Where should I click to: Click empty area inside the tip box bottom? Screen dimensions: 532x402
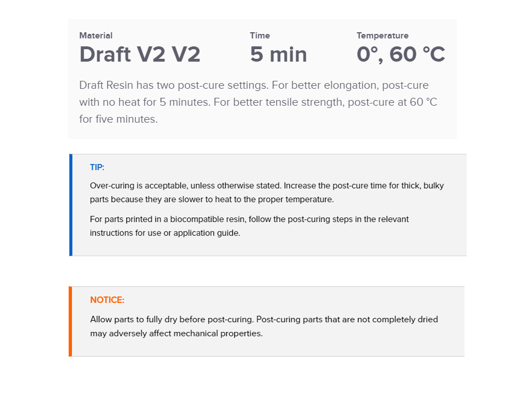point(268,247)
